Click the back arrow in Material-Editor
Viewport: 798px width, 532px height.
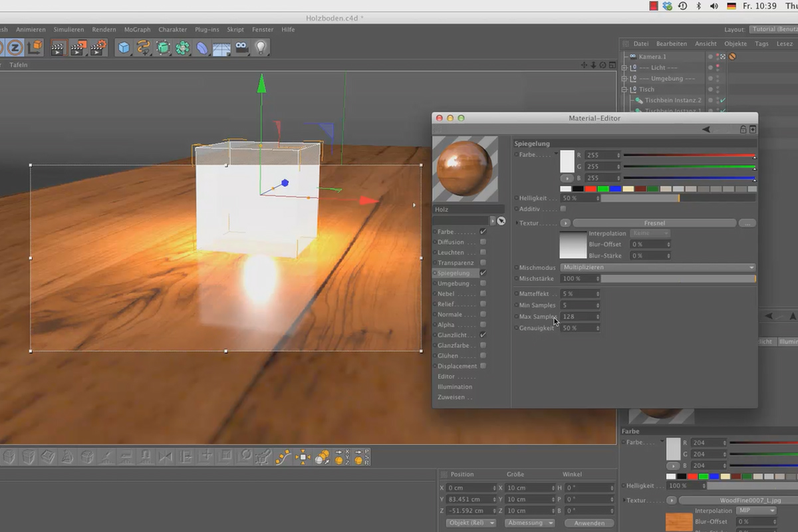coord(706,130)
